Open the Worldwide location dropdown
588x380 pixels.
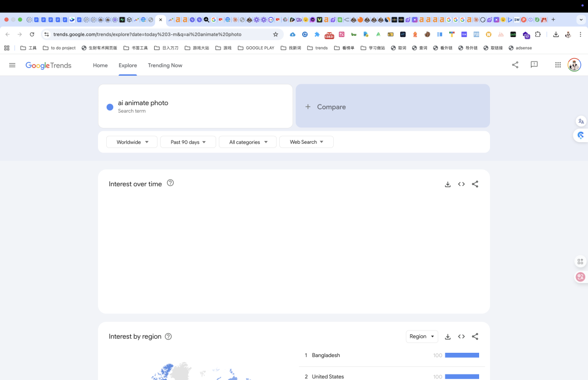click(132, 142)
